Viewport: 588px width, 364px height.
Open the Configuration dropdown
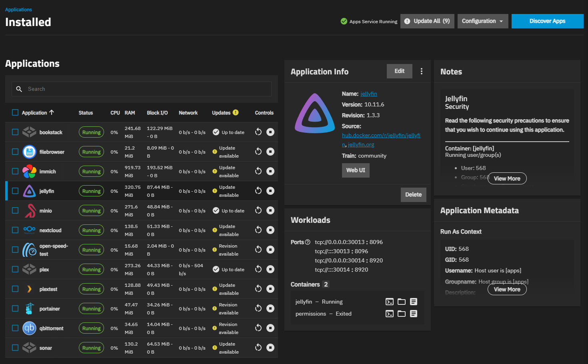pyautogui.click(x=482, y=21)
